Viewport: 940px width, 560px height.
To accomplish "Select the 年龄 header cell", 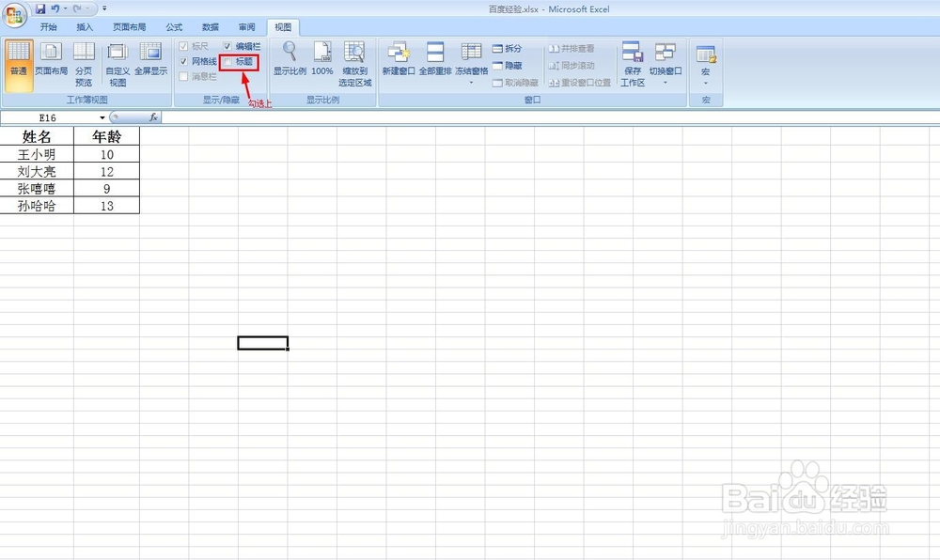I will tap(107, 136).
